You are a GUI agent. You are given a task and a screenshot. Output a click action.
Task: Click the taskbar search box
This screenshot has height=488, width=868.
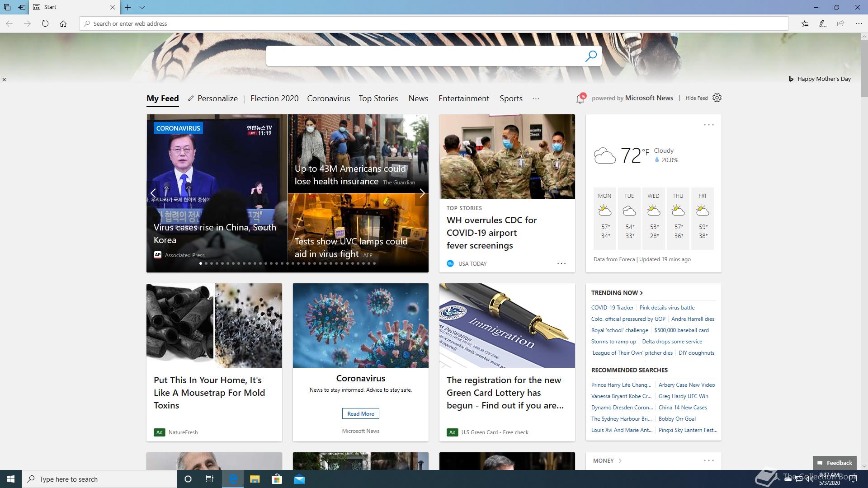pos(99,479)
